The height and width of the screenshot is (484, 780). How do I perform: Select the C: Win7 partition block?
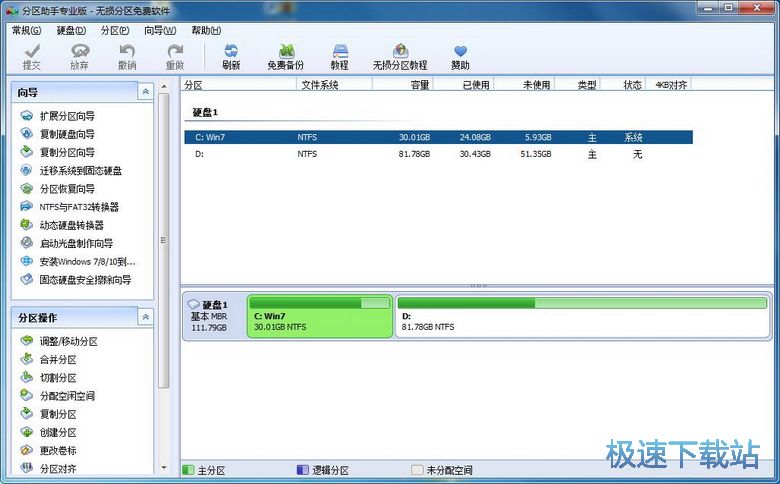pos(320,316)
